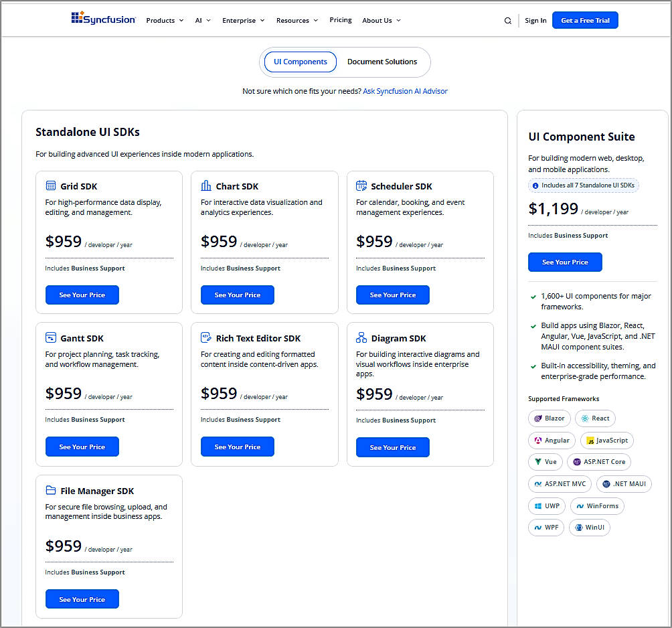The image size is (672, 628).
Task: Open the Products menu label
Action: [x=160, y=21]
